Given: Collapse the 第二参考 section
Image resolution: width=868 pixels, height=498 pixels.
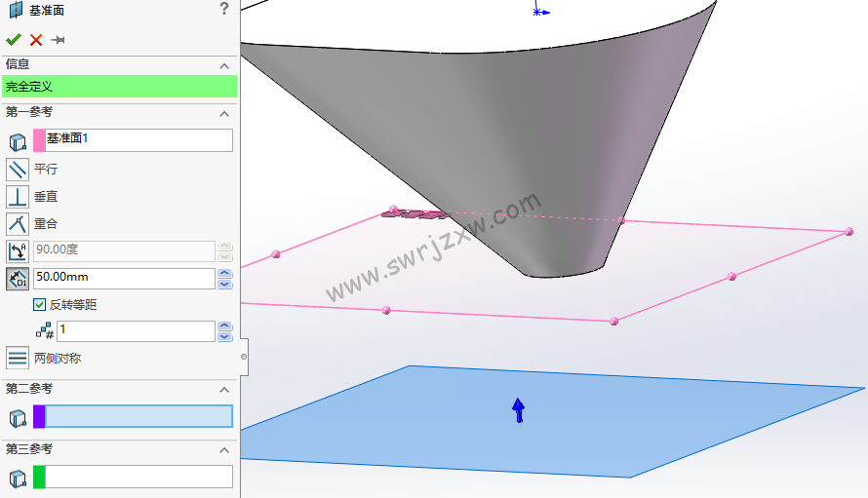Looking at the screenshot, I should click(224, 390).
